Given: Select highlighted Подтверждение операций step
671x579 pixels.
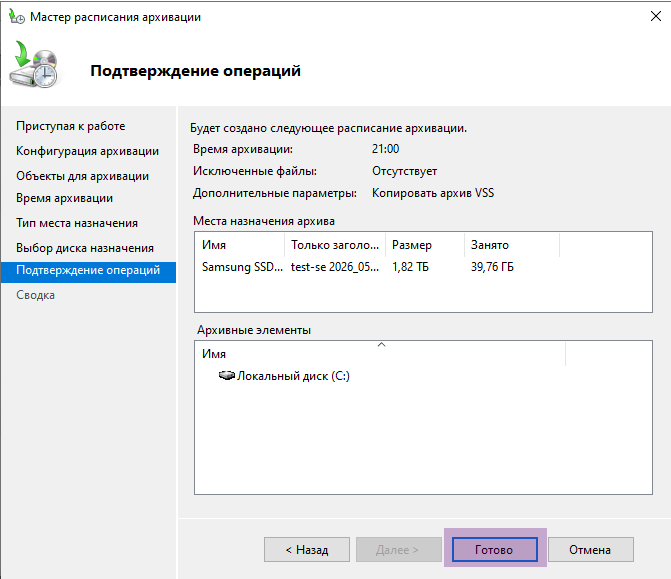Looking at the screenshot, I should pyautogui.click(x=88, y=272).
